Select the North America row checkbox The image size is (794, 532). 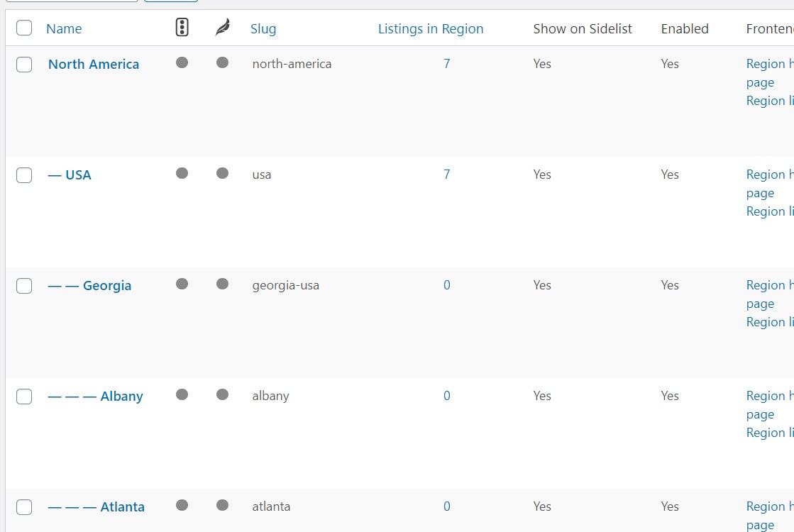[x=24, y=65]
